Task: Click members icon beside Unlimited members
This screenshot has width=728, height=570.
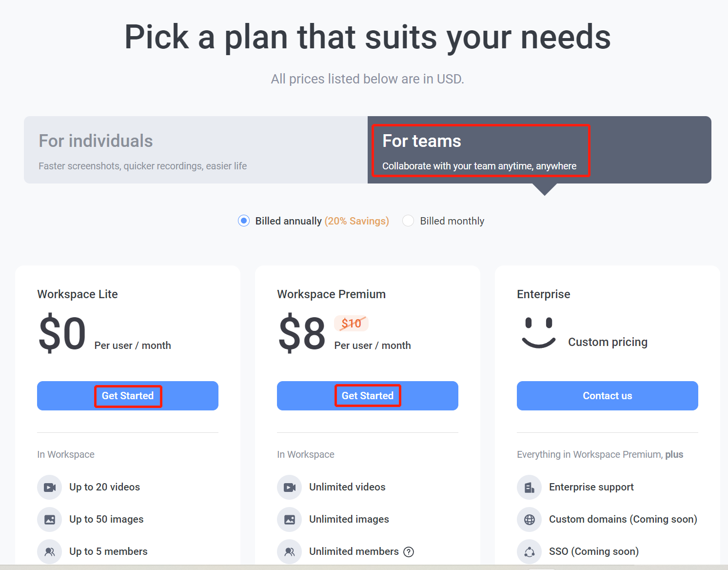Action: (289, 551)
